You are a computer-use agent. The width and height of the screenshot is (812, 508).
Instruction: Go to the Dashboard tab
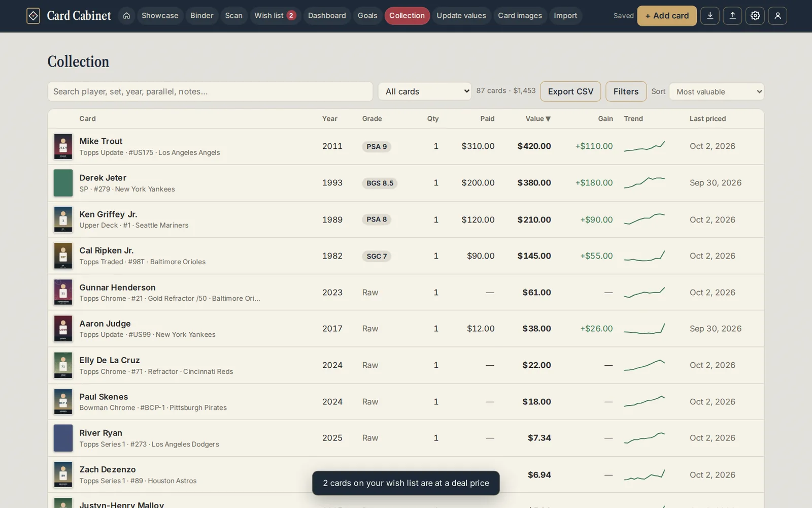327,16
